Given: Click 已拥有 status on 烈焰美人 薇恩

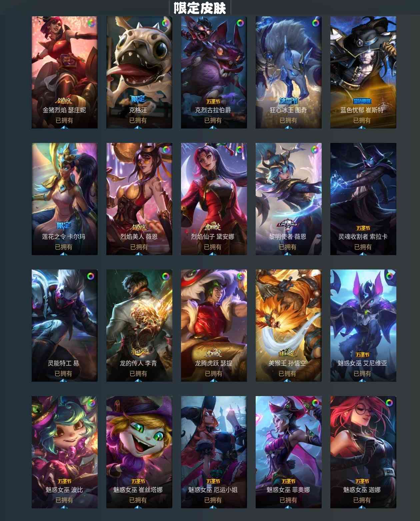Looking at the screenshot, I should point(139,247).
